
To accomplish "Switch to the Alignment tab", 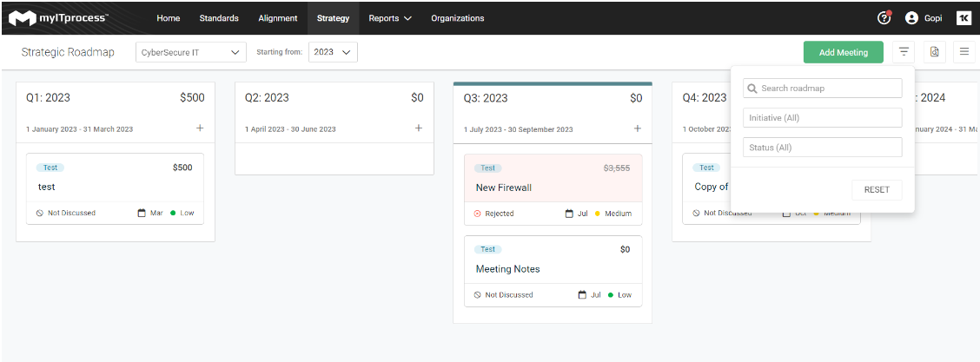I will tap(278, 18).
